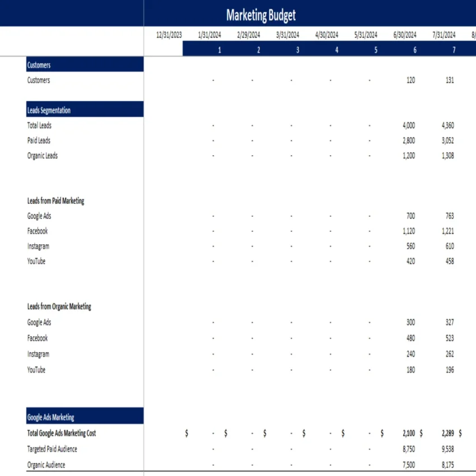This screenshot has width=476, height=476.
Task: Select Google Ads under Leads from Paid Marketing
Action: 39,216
